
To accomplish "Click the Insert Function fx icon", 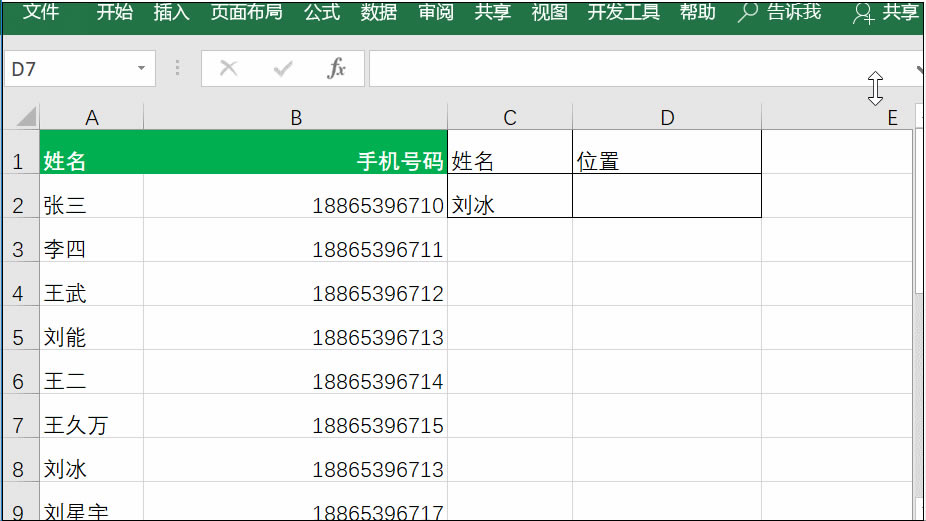I will [x=337, y=68].
